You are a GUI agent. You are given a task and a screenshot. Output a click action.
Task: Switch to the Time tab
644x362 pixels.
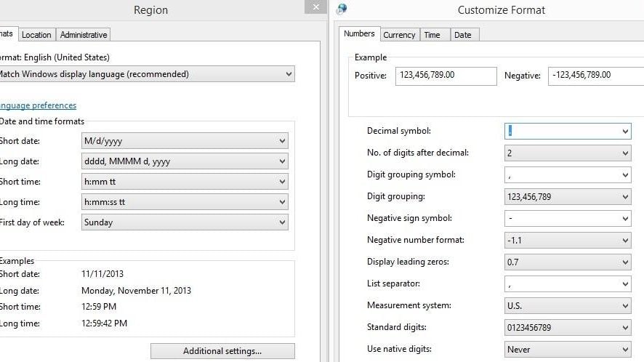[432, 34]
